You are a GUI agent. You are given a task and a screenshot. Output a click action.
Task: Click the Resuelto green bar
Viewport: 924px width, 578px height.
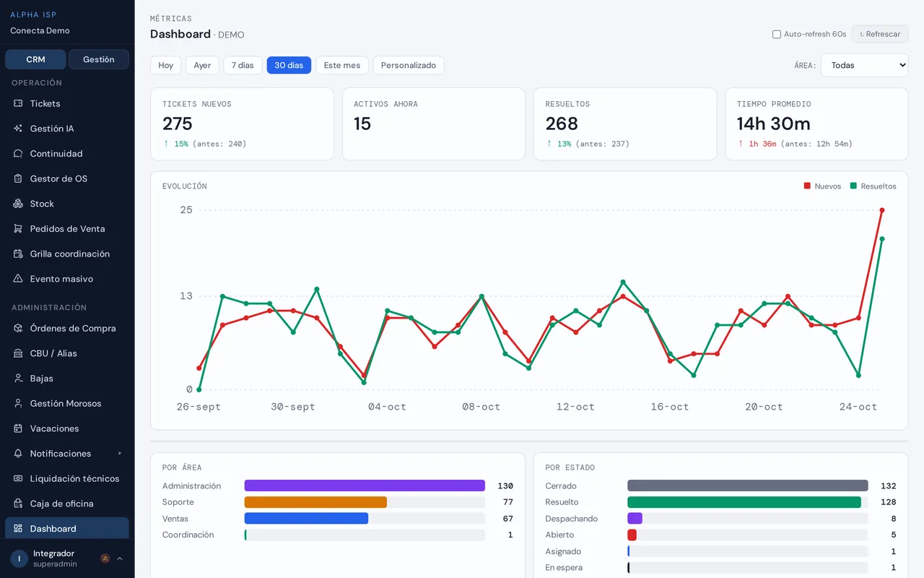point(744,502)
